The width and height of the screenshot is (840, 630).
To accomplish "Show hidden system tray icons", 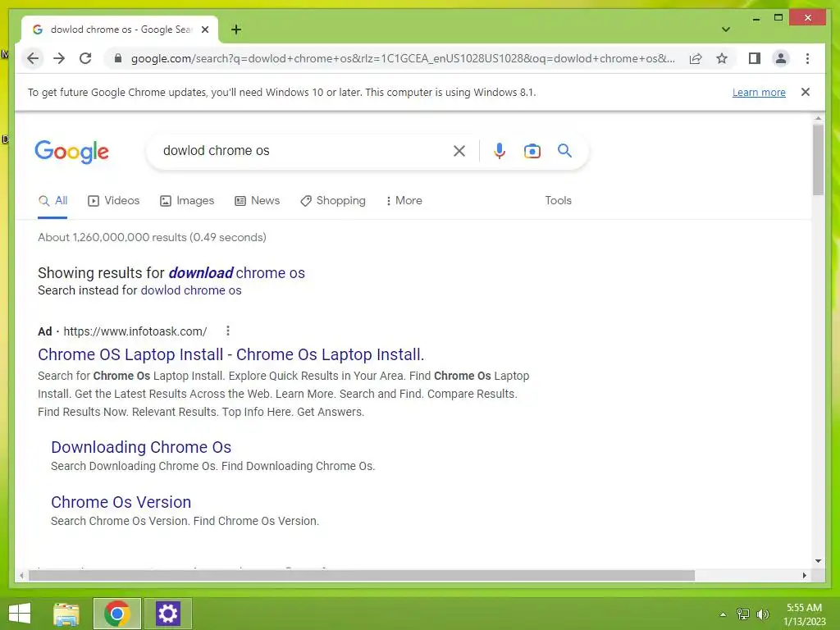I will (723, 614).
